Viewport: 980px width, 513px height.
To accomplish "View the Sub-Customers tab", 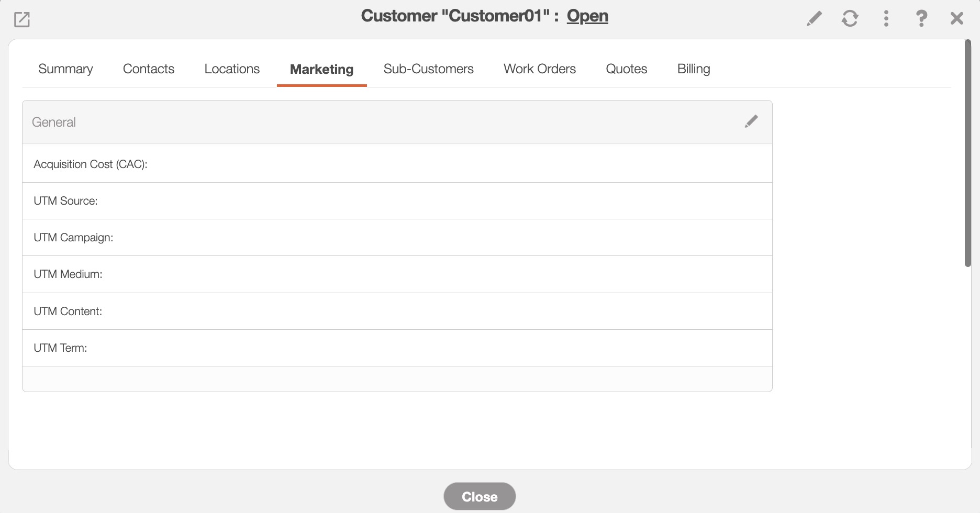I will click(x=428, y=69).
